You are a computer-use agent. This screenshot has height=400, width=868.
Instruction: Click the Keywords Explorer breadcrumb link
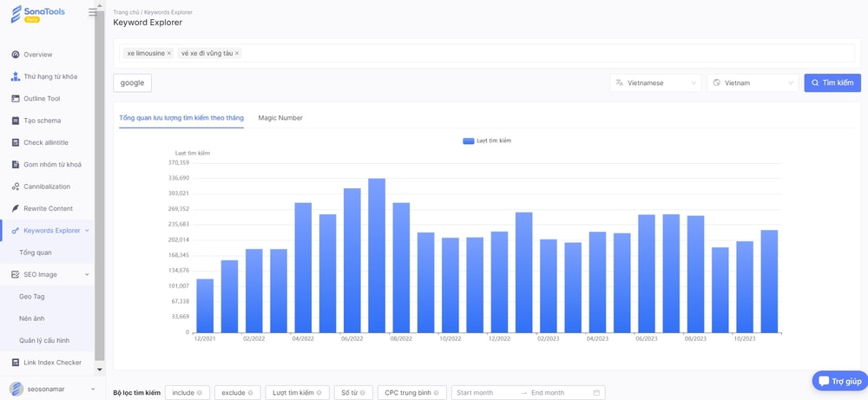(168, 12)
